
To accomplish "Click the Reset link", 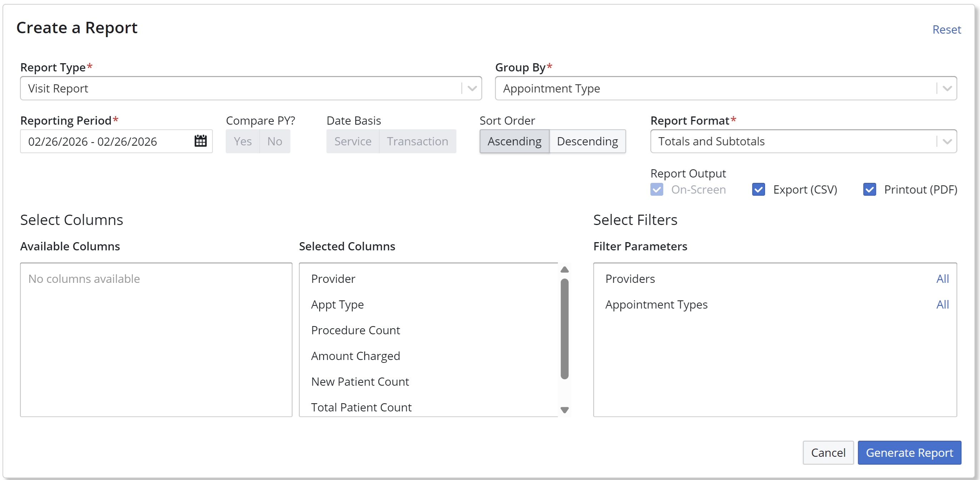I will point(946,30).
